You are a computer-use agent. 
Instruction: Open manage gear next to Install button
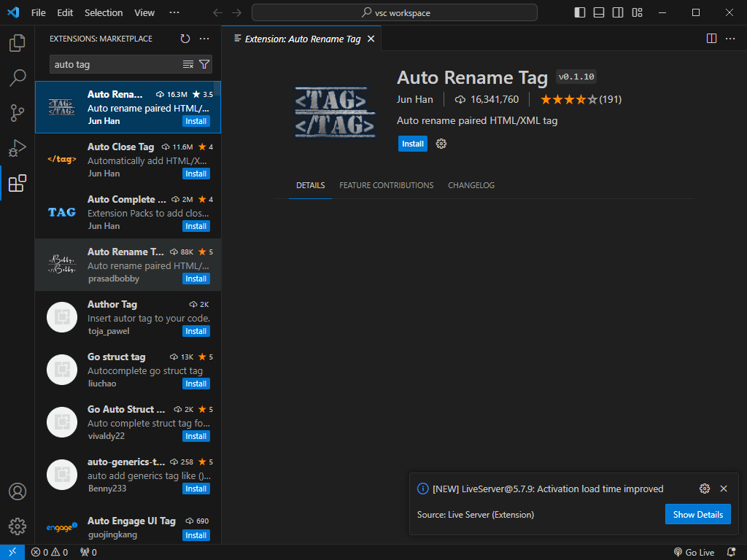(x=441, y=144)
